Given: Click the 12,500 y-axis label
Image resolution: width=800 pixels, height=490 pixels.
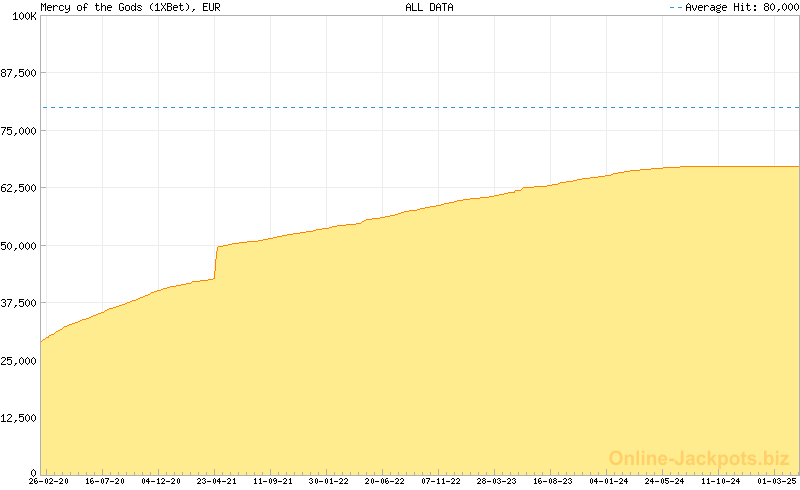Looking at the screenshot, I should [x=19, y=418].
